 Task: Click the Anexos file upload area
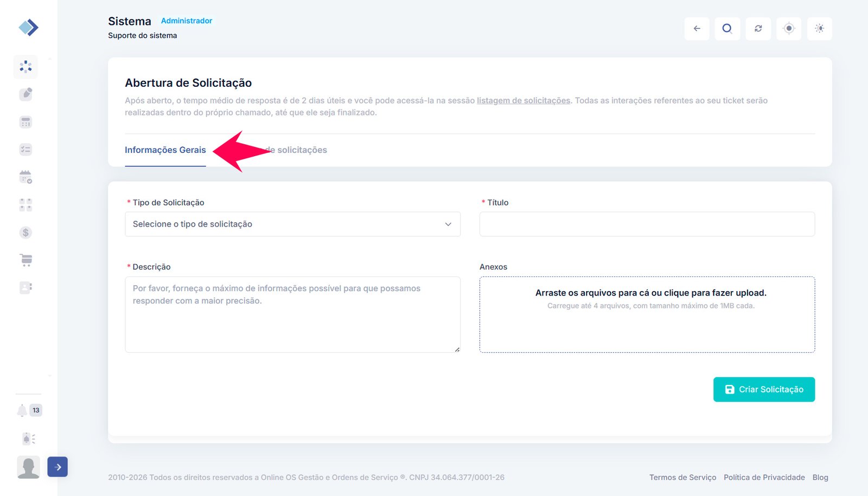(x=647, y=314)
